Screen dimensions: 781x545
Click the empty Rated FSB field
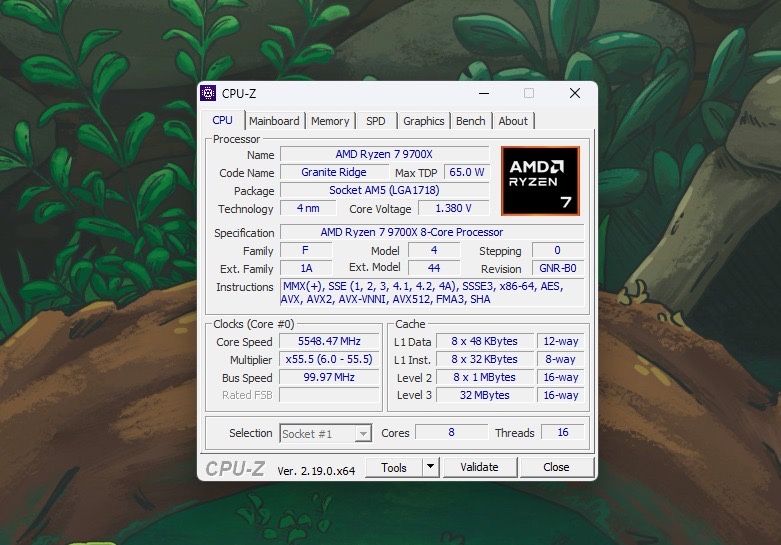329,395
